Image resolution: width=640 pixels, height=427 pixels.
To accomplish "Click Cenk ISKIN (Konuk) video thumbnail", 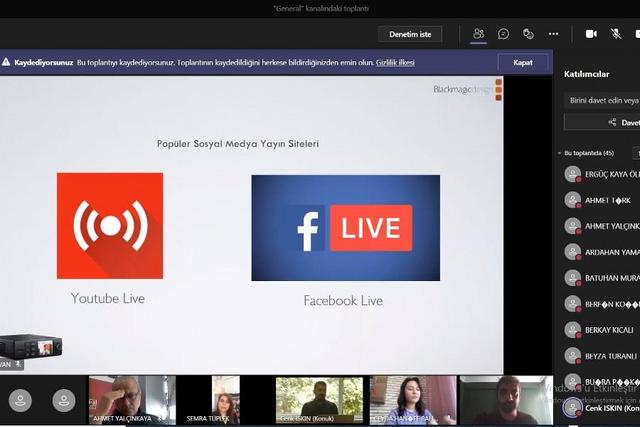I will point(319,400).
